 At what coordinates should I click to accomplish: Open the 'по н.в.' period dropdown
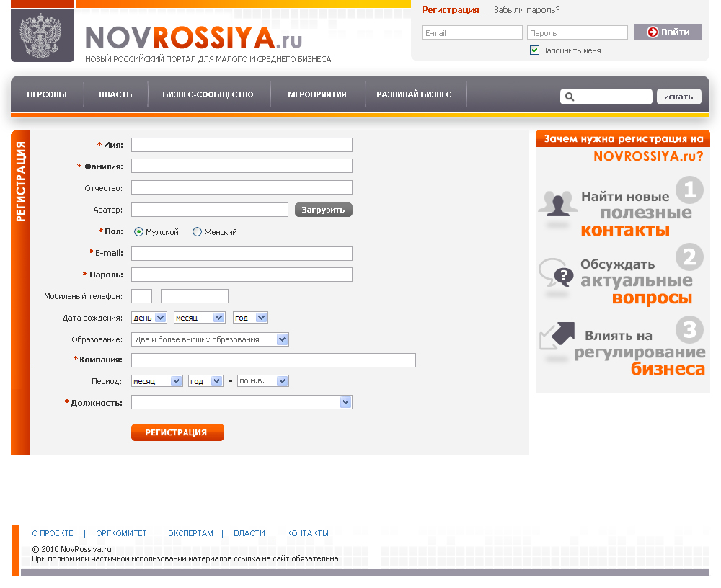[x=263, y=381]
